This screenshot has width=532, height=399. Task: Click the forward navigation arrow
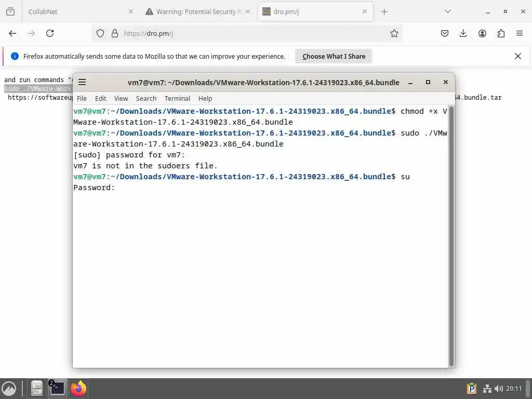[31, 33]
